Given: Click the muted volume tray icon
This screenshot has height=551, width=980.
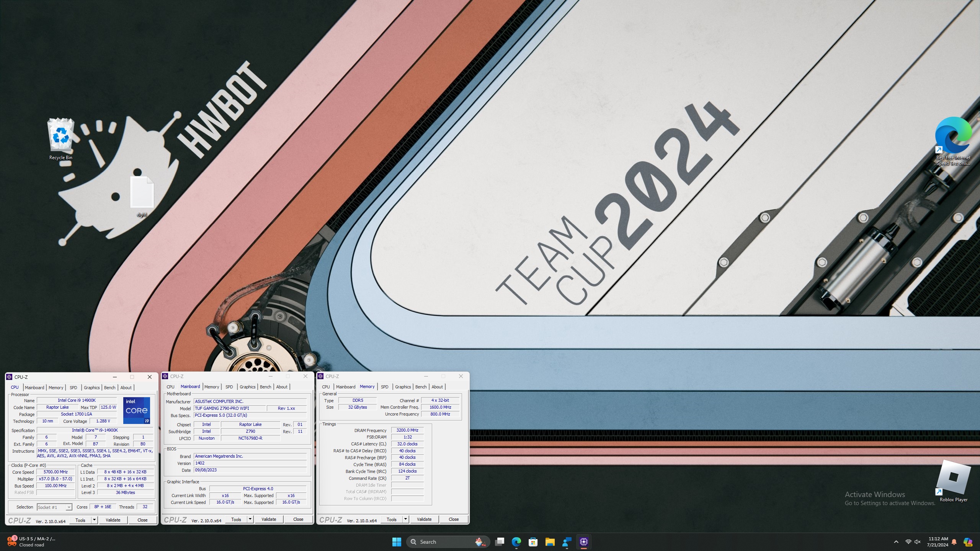Looking at the screenshot, I should point(918,542).
